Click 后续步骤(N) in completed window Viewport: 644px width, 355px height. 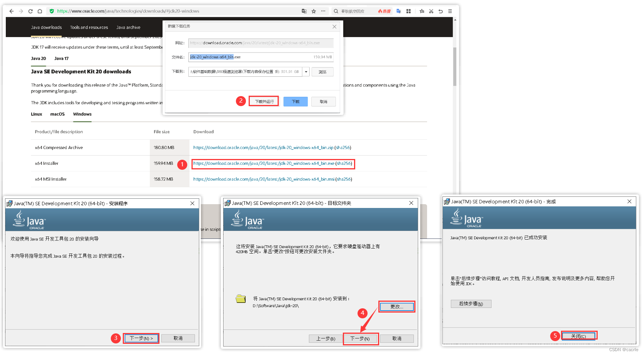(x=471, y=304)
